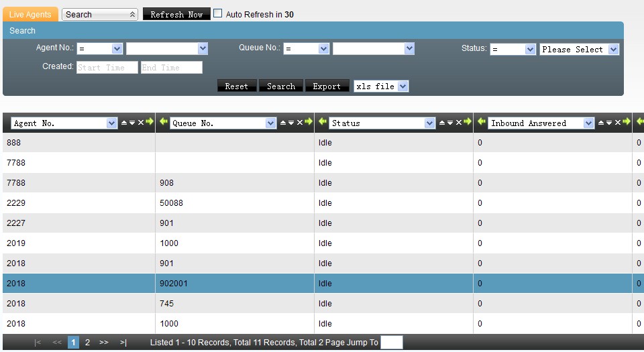Screen dimensions: 644x352
Task: Go to page 2 of results
Action: pos(87,343)
